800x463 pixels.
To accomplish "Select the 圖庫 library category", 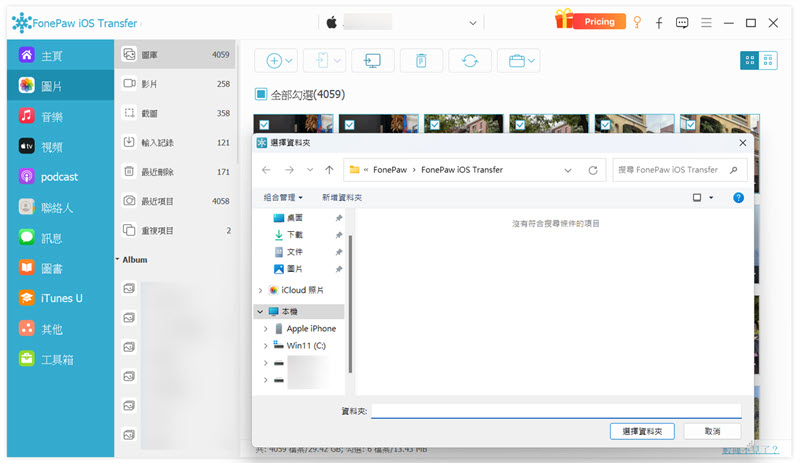I will tap(176, 54).
